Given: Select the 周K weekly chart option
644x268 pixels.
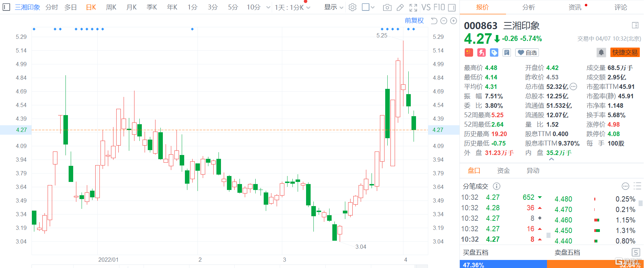Looking at the screenshot, I should tap(111, 7).
